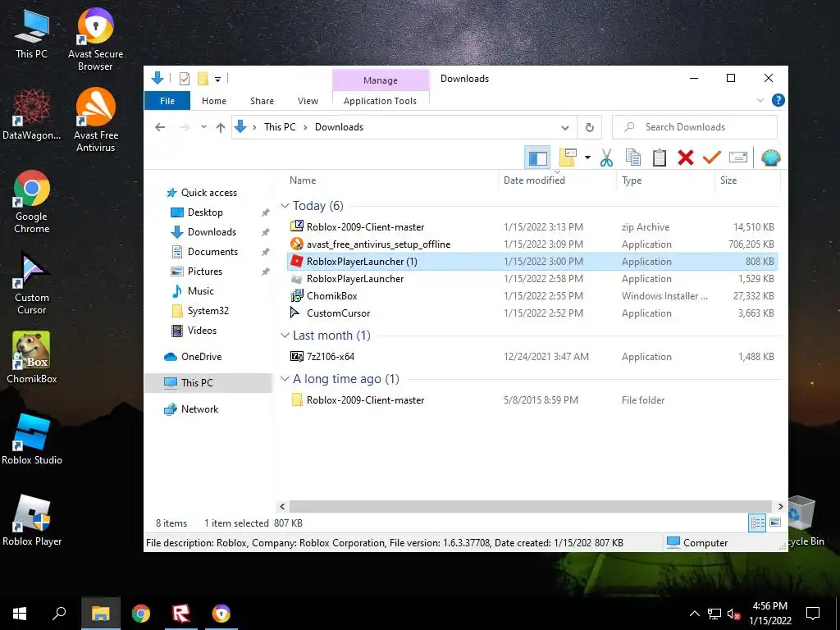
Task: Click Downloads in the address breadcrumb
Action: click(x=339, y=127)
